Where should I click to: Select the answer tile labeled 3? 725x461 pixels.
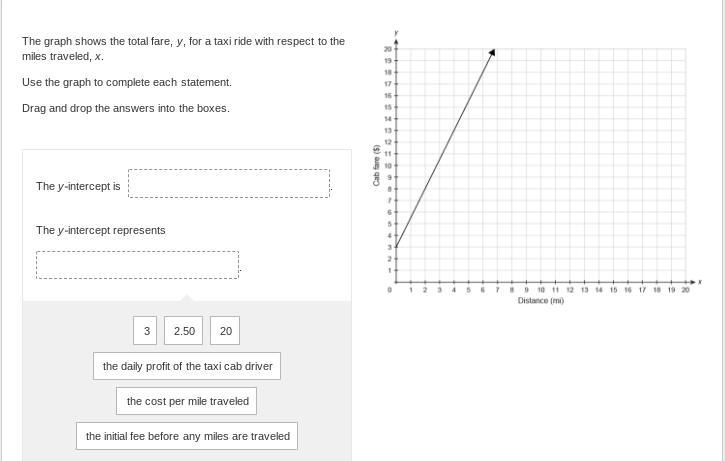coord(146,331)
